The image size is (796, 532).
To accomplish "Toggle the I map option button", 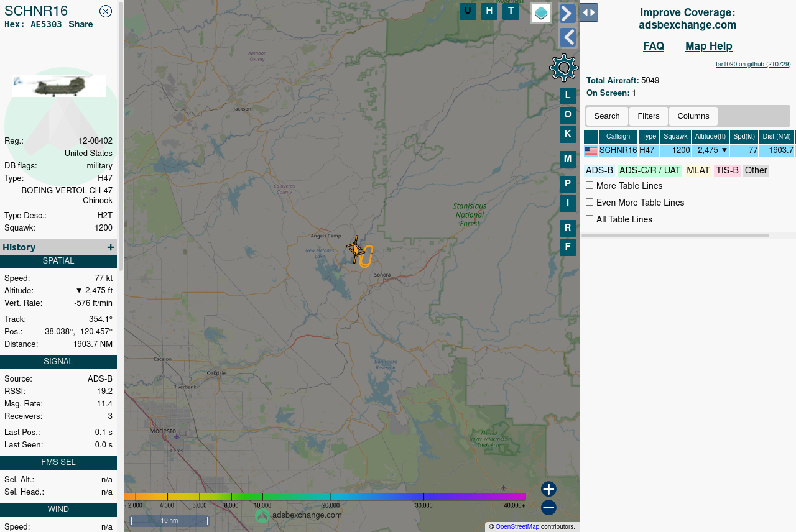I will 568,203.
